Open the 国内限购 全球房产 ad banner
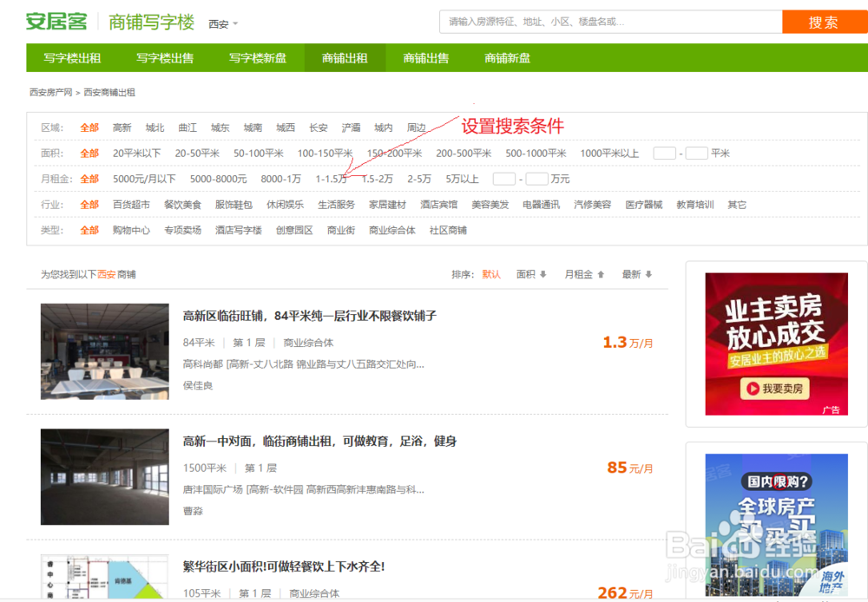 (776, 525)
